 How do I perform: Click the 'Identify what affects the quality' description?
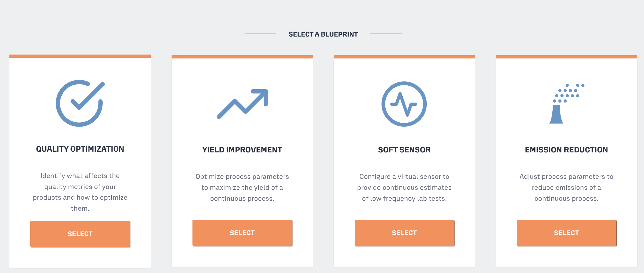80,192
